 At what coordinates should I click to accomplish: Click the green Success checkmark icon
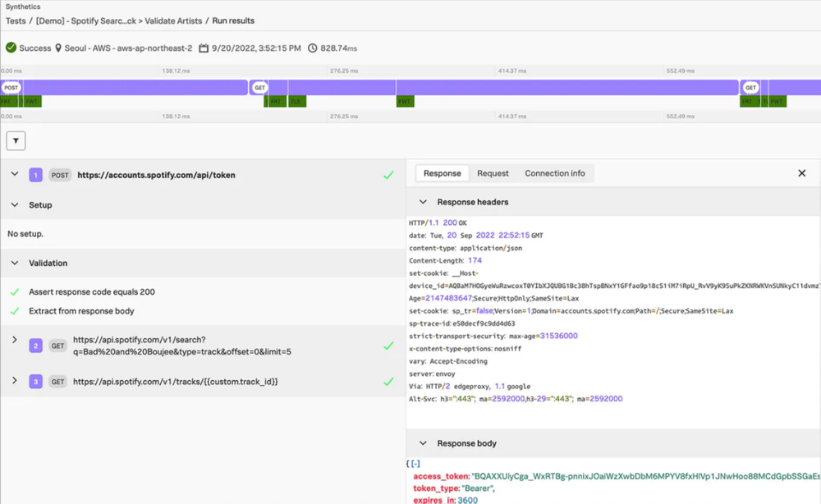tap(10, 47)
